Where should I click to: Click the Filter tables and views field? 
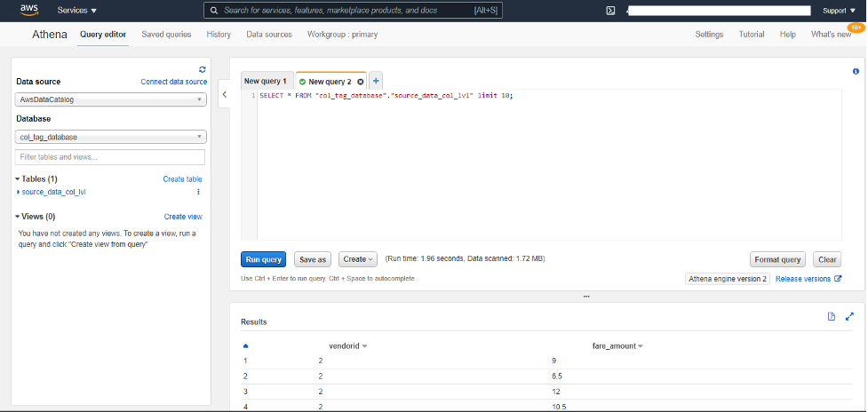[109, 157]
